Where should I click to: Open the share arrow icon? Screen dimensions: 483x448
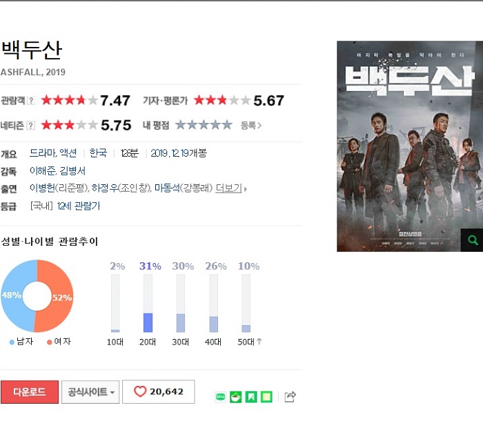(290, 396)
